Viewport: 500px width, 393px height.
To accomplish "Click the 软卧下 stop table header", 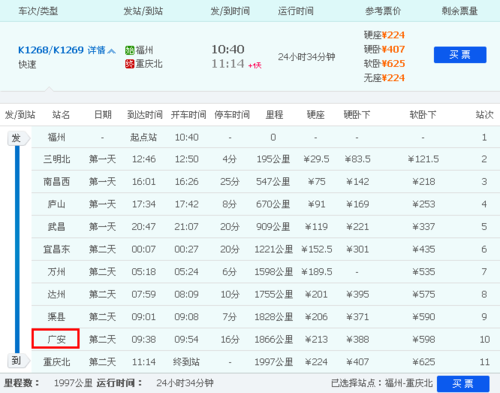I will pos(423,115).
